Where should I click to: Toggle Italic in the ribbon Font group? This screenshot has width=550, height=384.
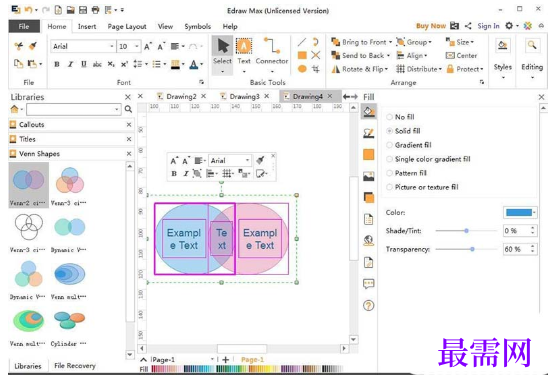click(70, 64)
